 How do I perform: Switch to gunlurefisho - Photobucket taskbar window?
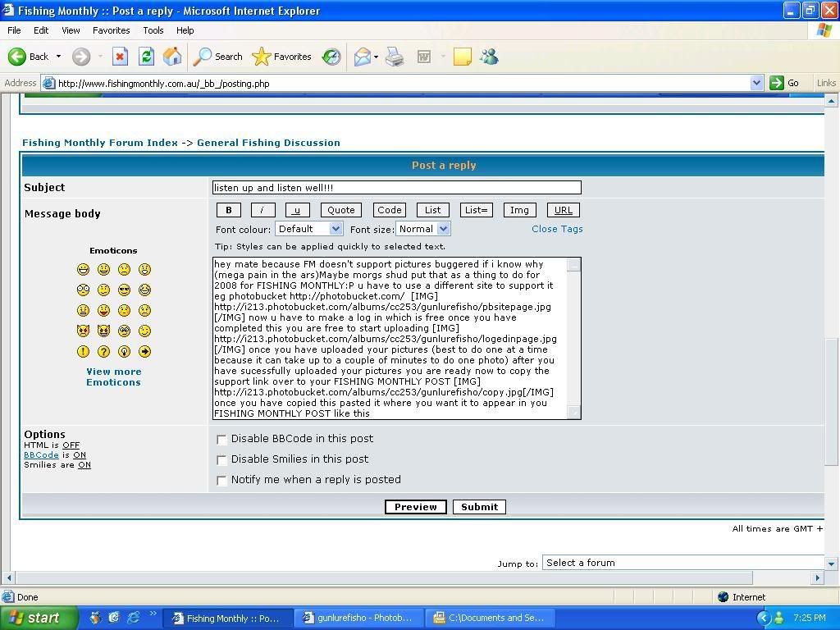click(358, 619)
